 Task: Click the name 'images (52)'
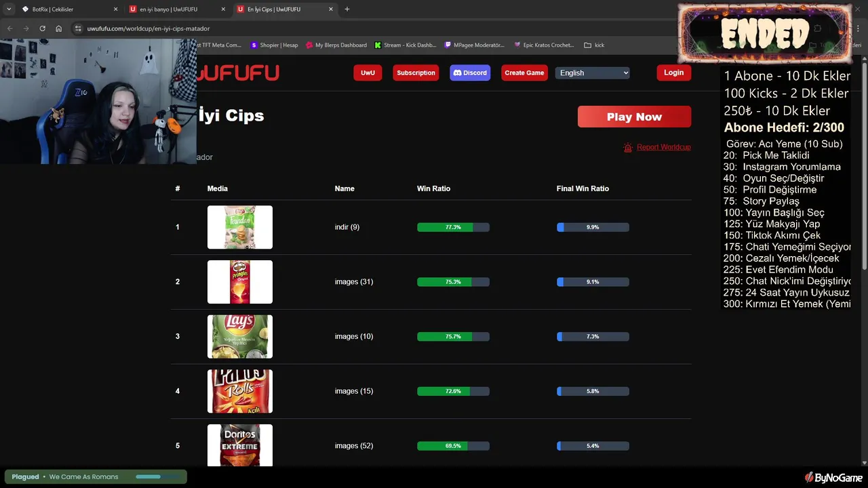pos(354,446)
